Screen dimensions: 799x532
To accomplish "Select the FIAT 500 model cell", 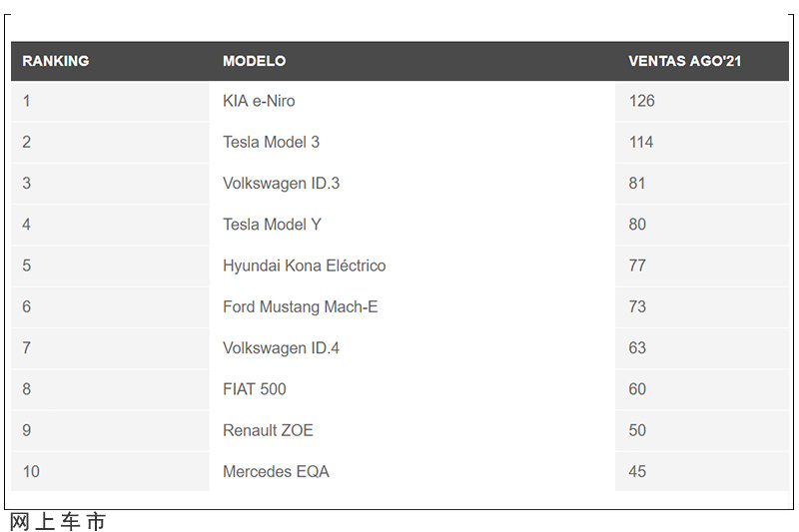I will (411, 389).
